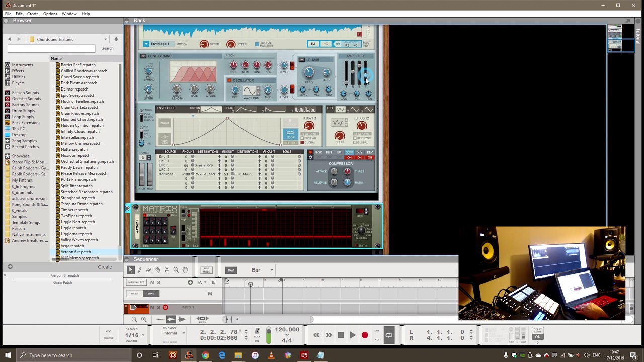Select the REV effect tab

click(x=370, y=152)
